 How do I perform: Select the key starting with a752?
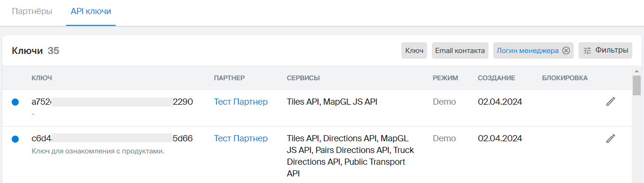(x=112, y=102)
